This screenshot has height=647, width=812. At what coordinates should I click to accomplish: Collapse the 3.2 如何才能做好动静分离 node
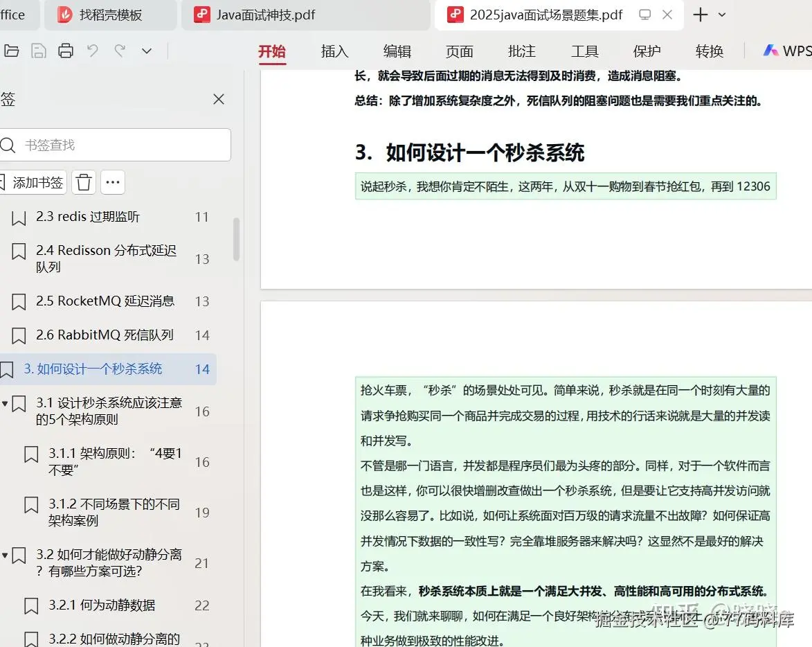(5, 555)
